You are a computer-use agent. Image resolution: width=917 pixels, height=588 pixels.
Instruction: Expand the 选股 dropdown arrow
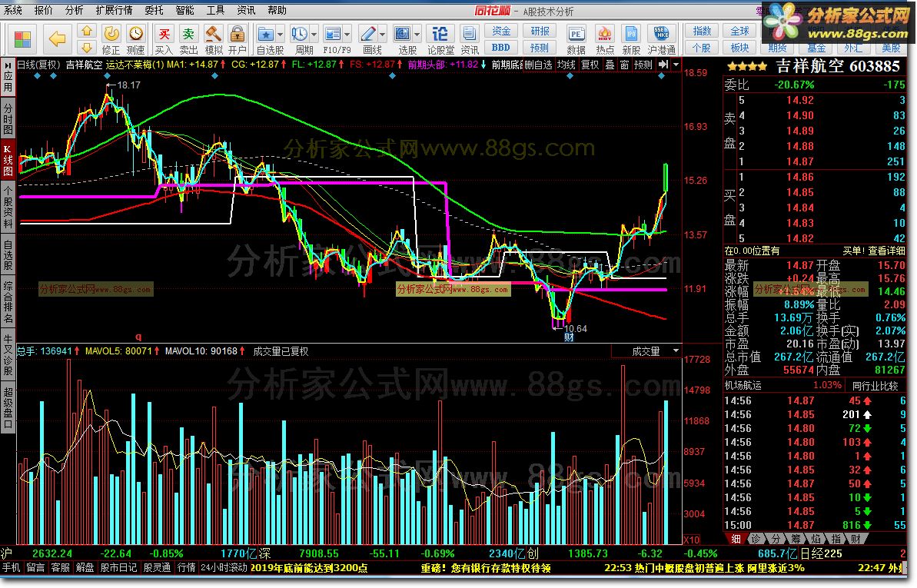tap(417, 34)
